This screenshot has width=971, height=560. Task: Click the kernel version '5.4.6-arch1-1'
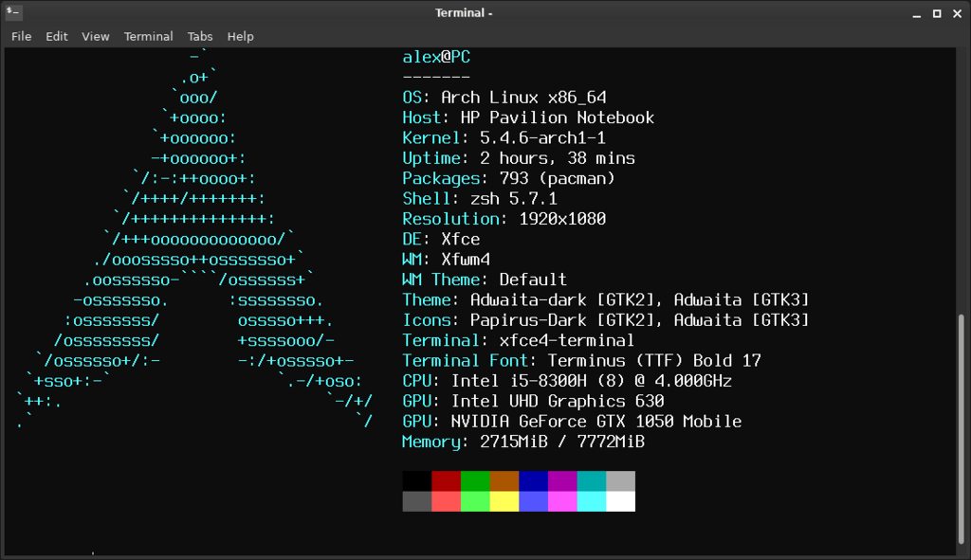pos(543,138)
